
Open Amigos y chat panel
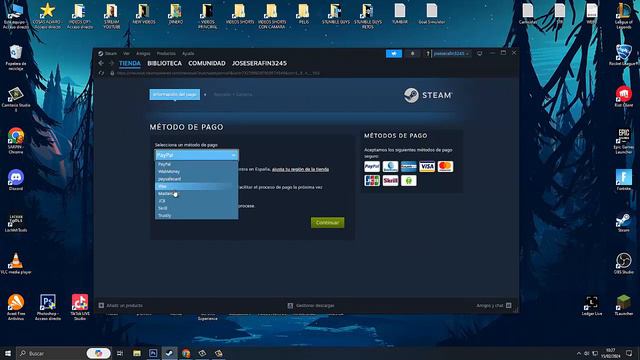[493, 305]
